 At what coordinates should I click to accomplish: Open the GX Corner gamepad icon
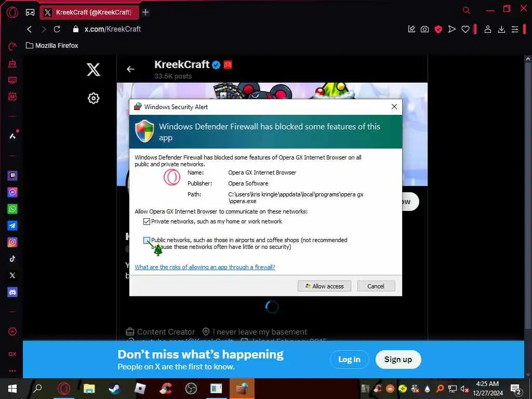(30, 12)
